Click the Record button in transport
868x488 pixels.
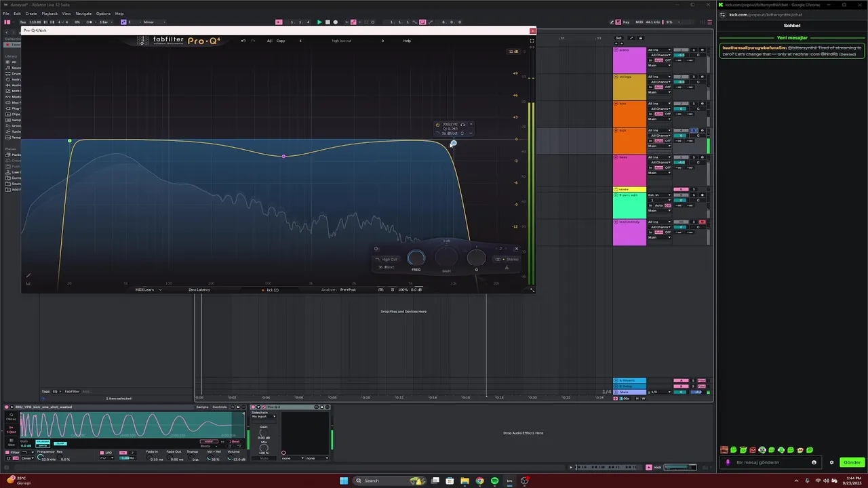(x=335, y=22)
